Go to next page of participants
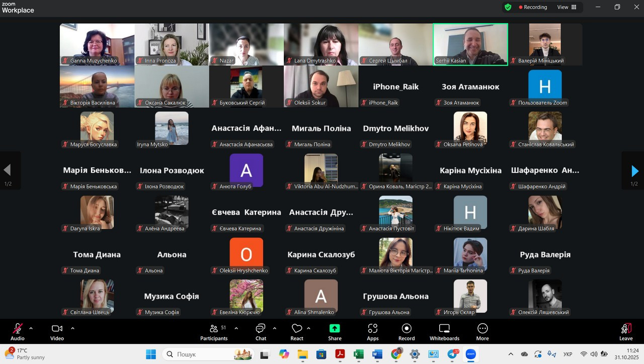 (x=634, y=171)
